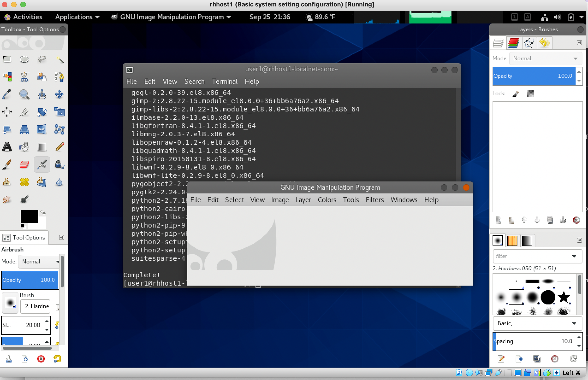Select the Fuzzy Select wand tool
This screenshot has height=380, width=588.
59,59
